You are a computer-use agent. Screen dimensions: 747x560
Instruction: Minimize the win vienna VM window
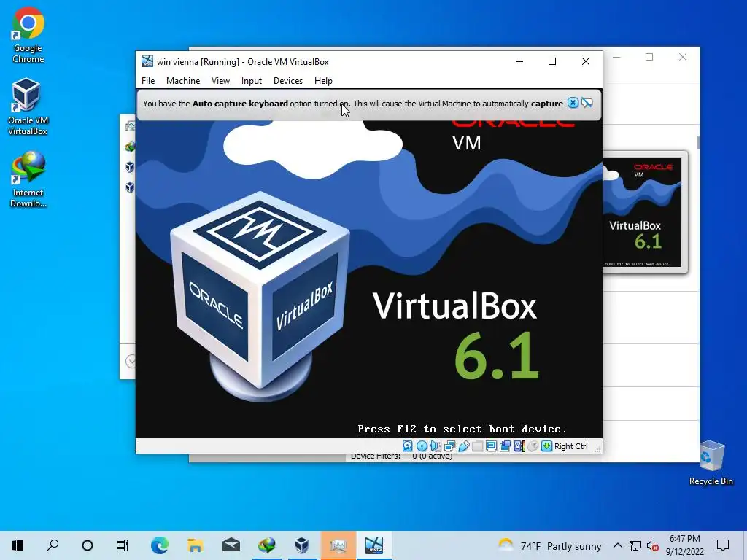click(x=519, y=61)
